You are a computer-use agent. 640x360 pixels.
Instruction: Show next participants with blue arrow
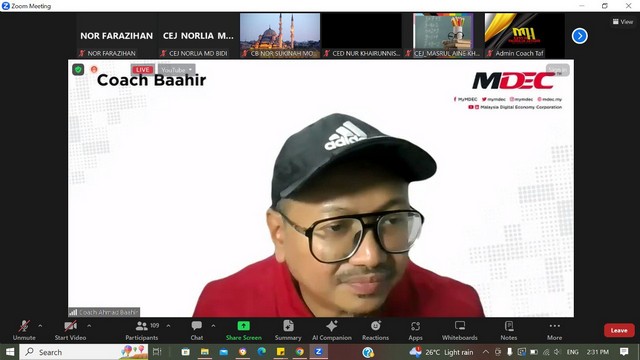pyautogui.click(x=580, y=36)
